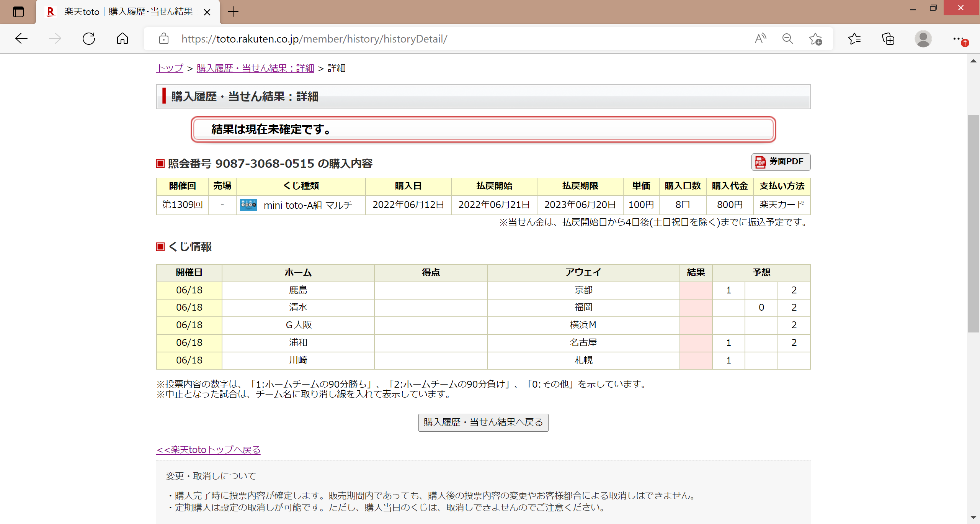Image resolution: width=980 pixels, height=524 pixels.
Task: Click prediction 0 in 清水 row
Action: click(761, 308)
